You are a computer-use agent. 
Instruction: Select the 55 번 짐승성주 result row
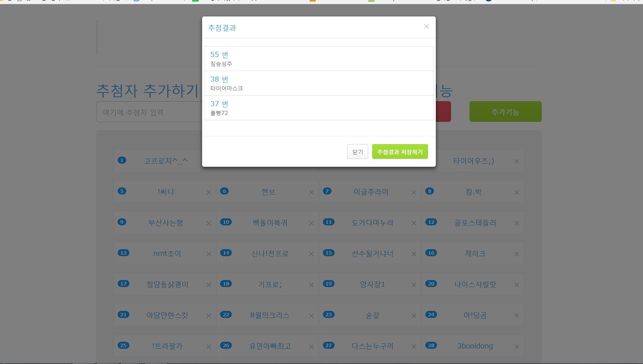[319, 59]
